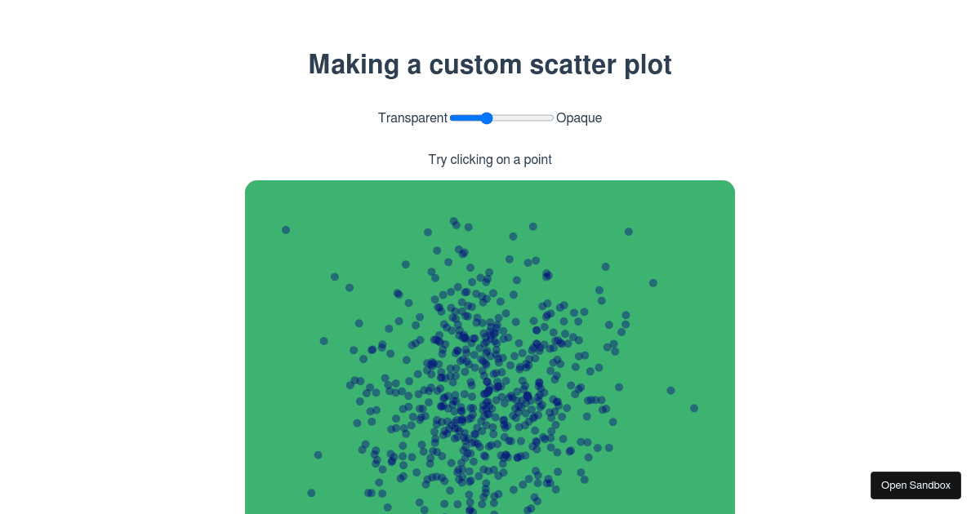
Task: Click the 'Opaque' label beside the slider
Action: [x=579, y=118]
